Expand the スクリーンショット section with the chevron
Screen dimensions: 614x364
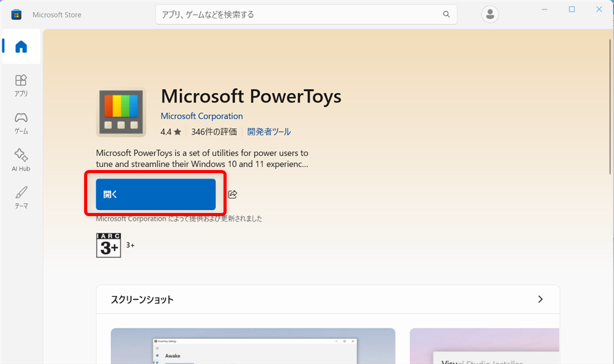pos(540,299)
